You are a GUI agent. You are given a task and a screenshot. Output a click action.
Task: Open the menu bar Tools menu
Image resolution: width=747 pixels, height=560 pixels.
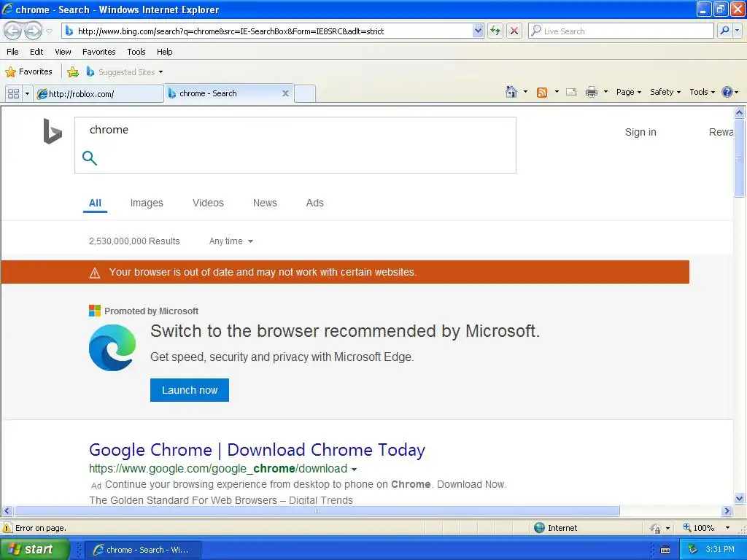(136, 52)
